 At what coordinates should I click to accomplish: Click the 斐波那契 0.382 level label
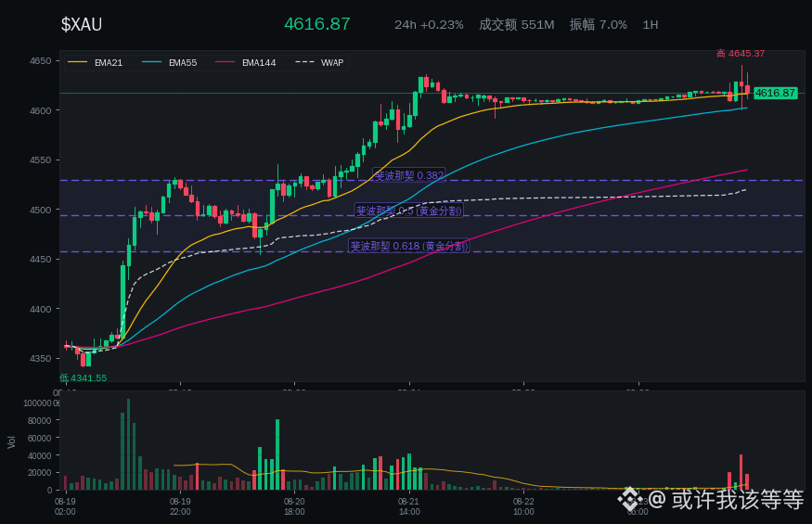tap(409, 175)
